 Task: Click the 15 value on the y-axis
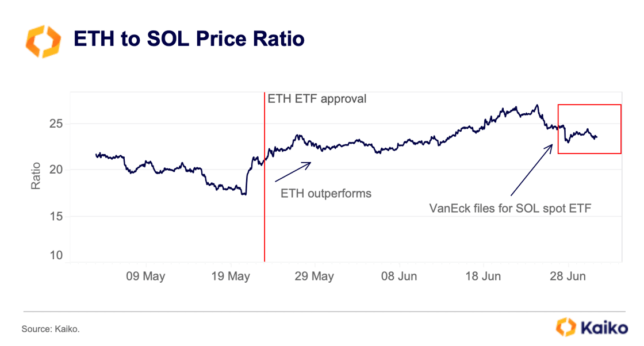56,217
